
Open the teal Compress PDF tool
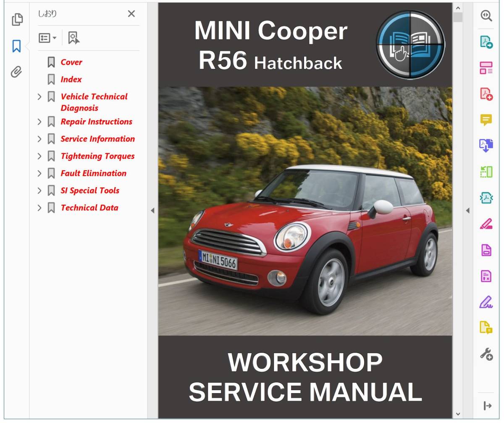(x=486, y=198)
